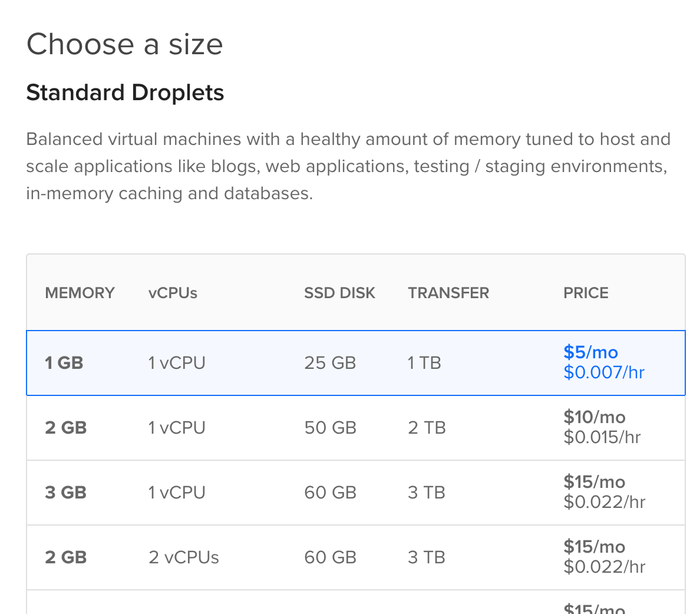Select the $10/mo droplet price
The height and width of the screenshot is (614, 700).
[x=594, y=417]
